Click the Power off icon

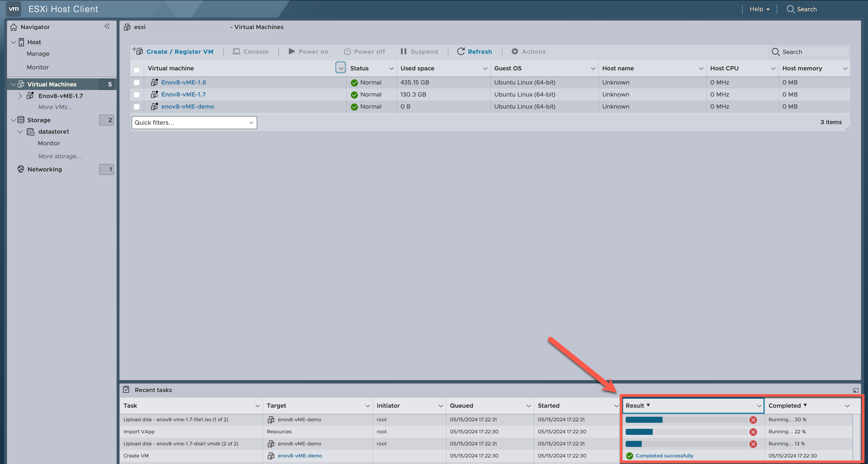pyautogui.click(x=347, y=51)
